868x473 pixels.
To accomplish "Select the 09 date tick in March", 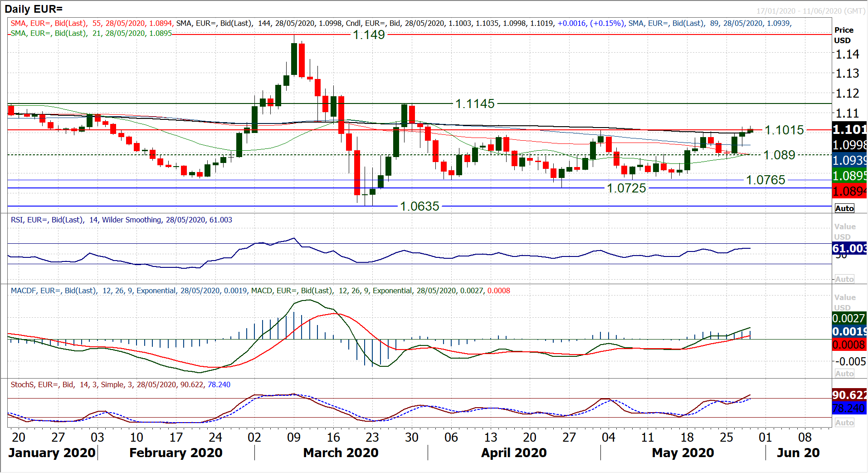I will (294, 437).
